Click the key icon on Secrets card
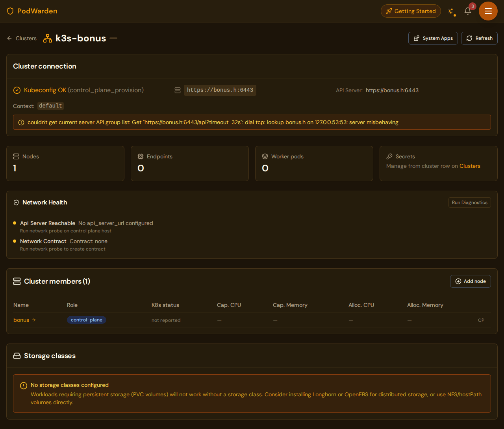 [389, 156]
